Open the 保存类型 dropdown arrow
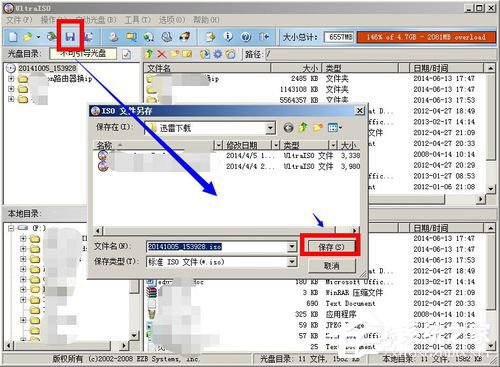The width and height of the screenshot is (500, 367). [x=292, y=262]
